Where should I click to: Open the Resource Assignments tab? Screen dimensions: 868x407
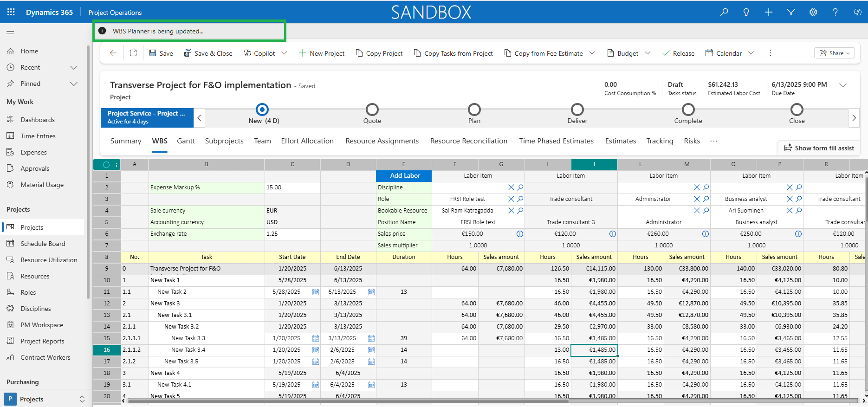pos(382,141)
